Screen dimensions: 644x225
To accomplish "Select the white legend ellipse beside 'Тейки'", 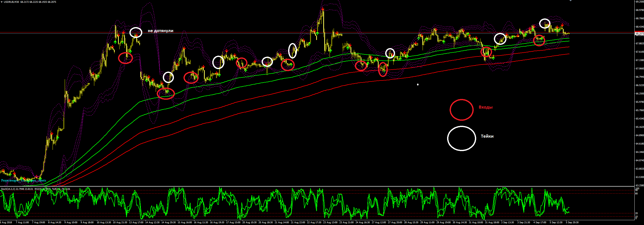I will coord(462,138).
